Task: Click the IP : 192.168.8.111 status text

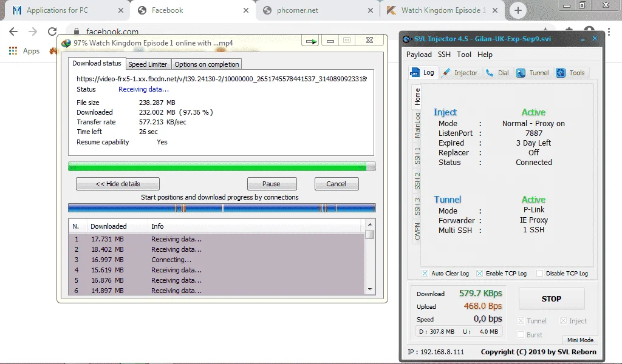Action: coord(436,352)
